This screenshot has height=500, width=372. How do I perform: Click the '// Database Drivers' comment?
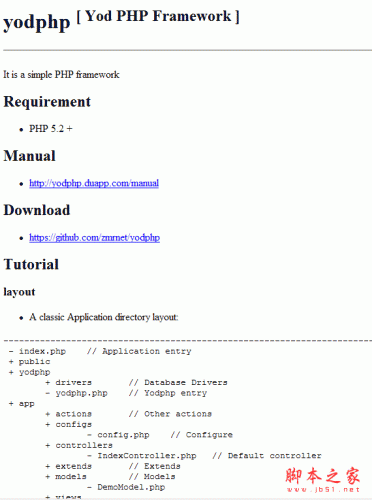178,383
